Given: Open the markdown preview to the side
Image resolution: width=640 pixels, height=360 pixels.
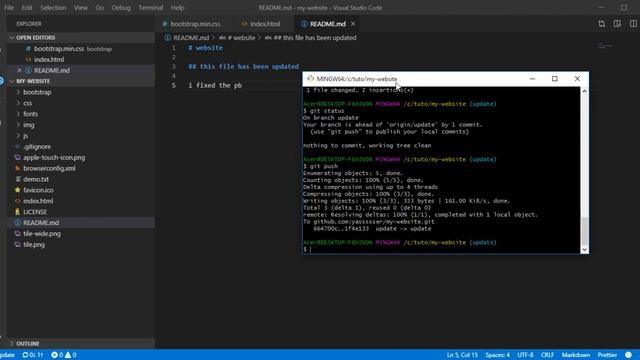Looking at the screenshot, I should click(x=617, y=24).
